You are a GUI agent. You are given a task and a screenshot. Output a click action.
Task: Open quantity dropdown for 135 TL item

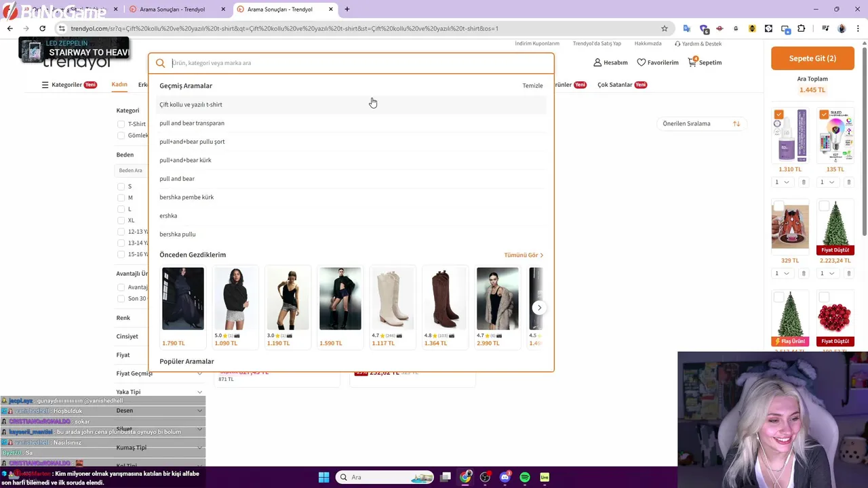point(827,182)
